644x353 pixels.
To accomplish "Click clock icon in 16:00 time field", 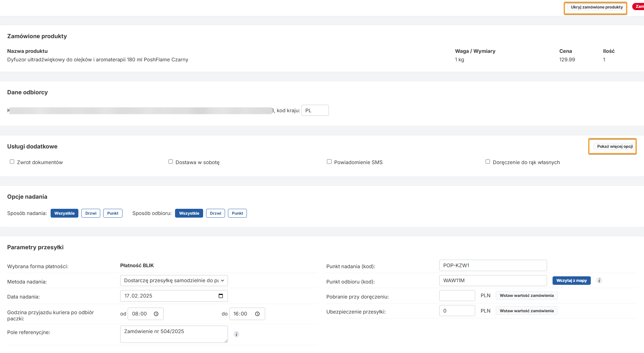I will click(x=257, y=314).
